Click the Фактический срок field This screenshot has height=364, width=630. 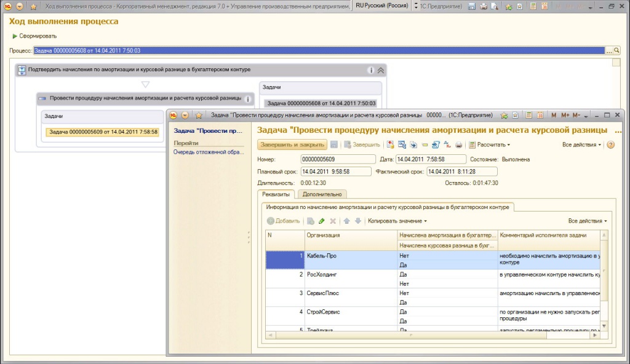tap(462, 172)
